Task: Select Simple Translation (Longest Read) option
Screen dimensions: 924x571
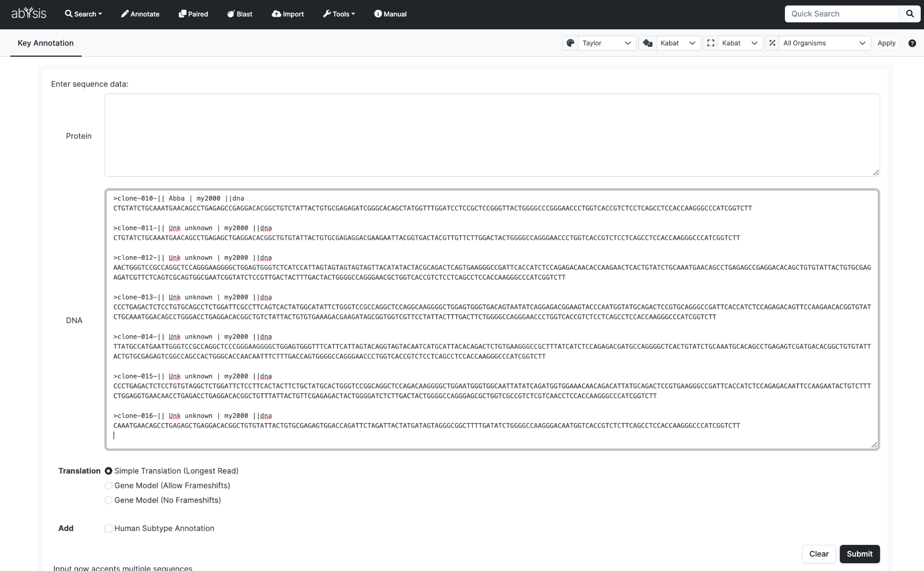Action: tap(108, 471)
